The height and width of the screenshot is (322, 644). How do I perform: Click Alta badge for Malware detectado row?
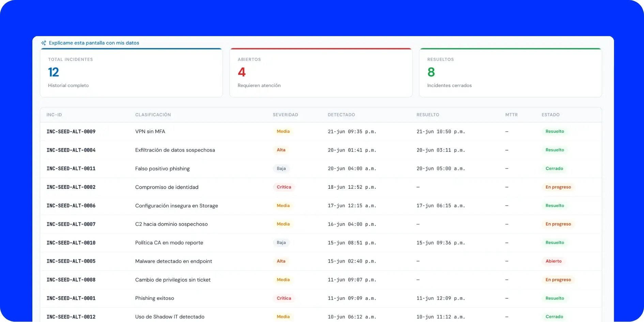coord(281,261)
